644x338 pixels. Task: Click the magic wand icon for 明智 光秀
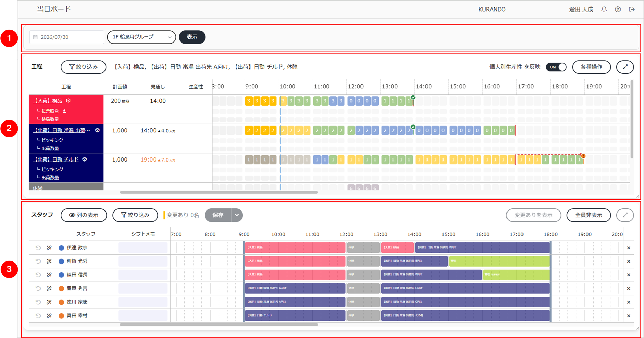[49, 261]
